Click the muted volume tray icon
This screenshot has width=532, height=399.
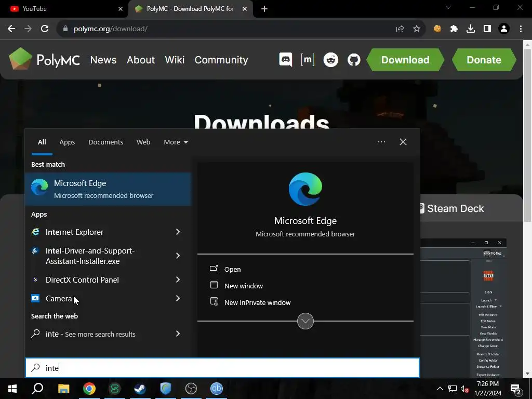[x=464, y=389]
